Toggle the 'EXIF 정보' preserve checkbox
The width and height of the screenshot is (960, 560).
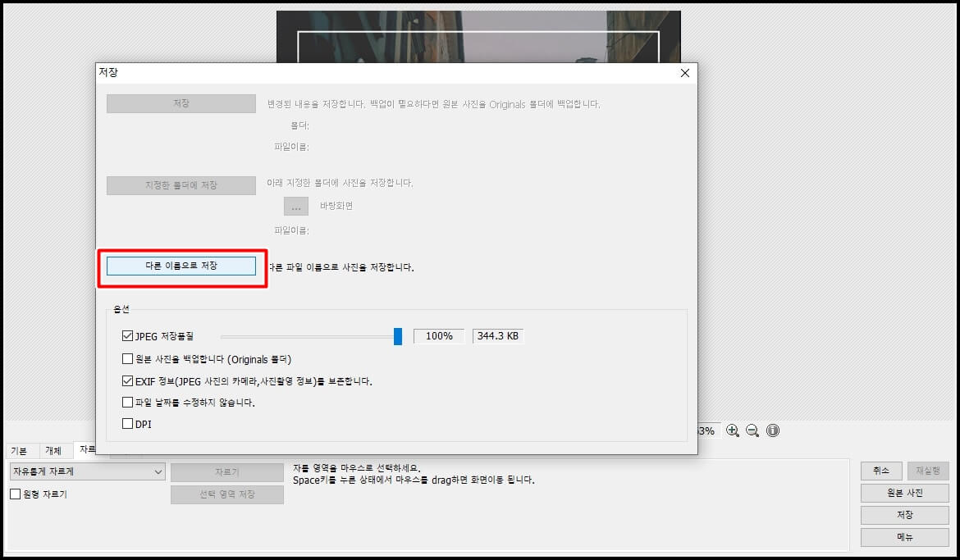127,380
